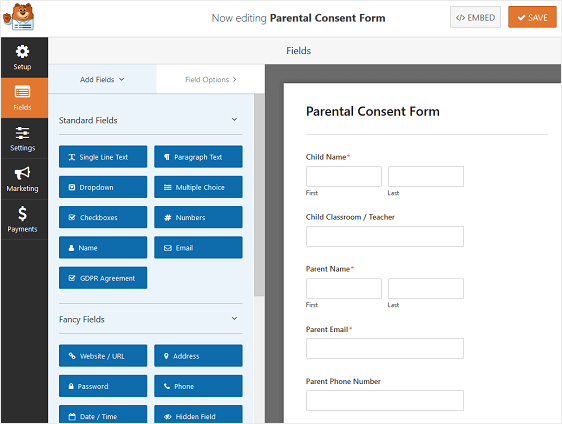Select the Fields sidebar icon
Viewport: 562px width, 424px height.
[22, 98]
